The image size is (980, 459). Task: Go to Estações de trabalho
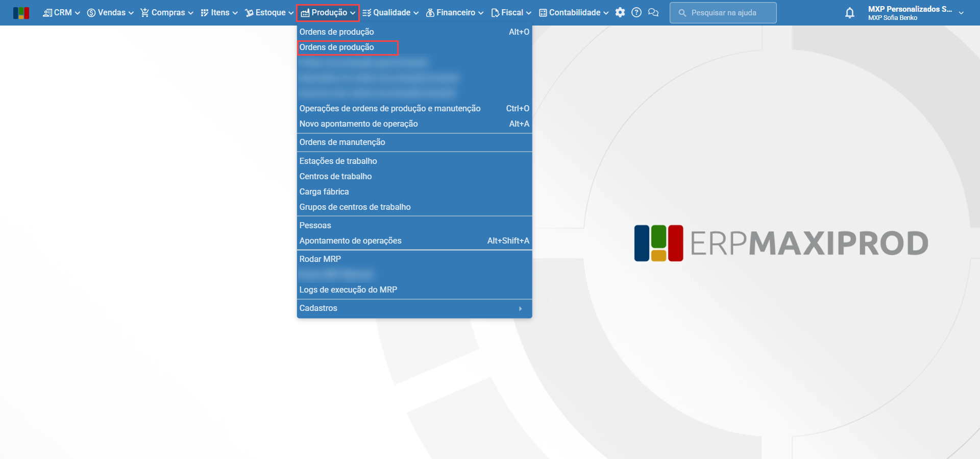click(x=414, y=161)
